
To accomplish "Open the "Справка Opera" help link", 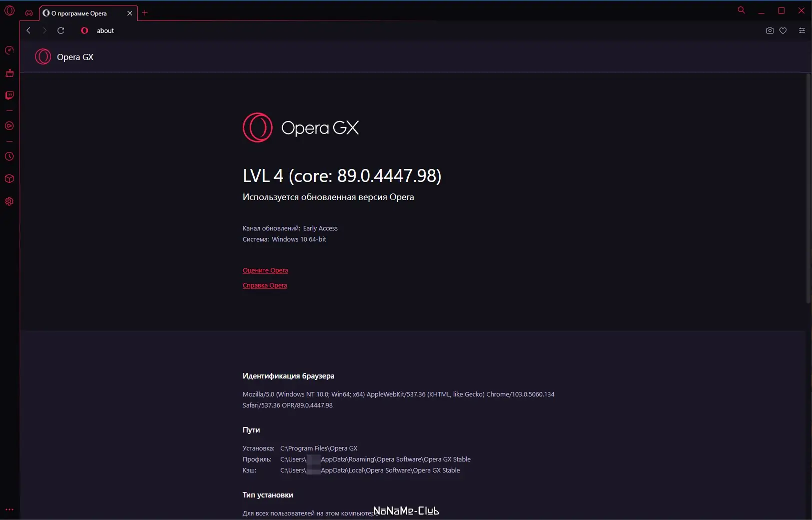I will click(265, 285).
